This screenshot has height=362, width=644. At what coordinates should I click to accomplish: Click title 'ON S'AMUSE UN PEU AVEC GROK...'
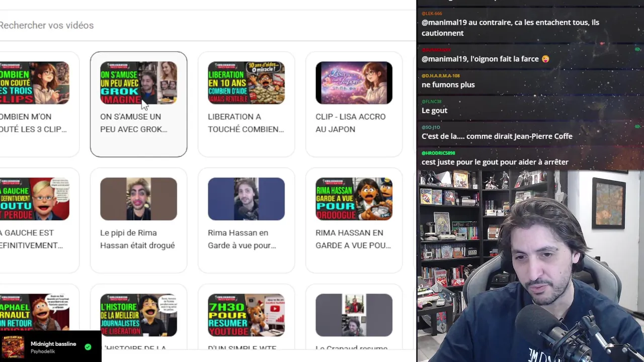pos(133,123)
